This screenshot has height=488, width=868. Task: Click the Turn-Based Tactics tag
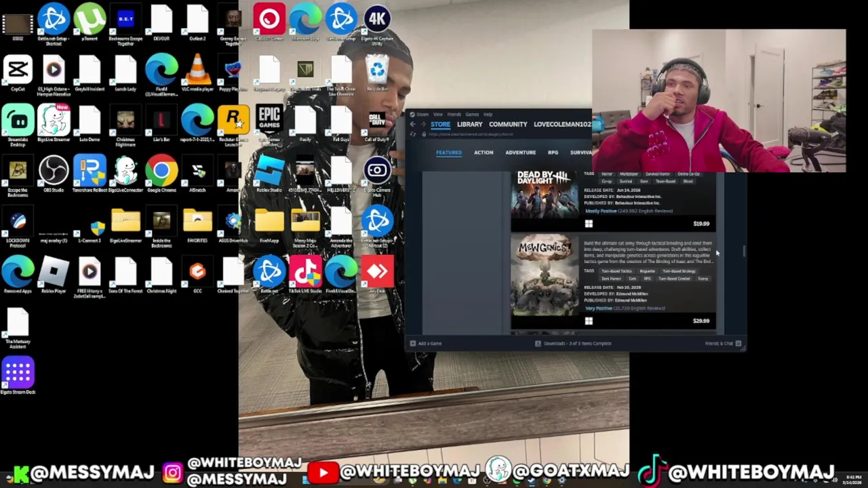tap(616, 271)
